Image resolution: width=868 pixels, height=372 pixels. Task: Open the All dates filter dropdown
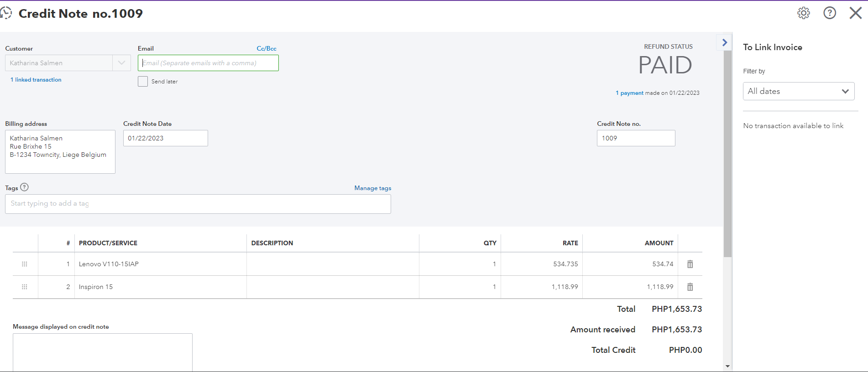pyautogui.click(x=798, y=91)
